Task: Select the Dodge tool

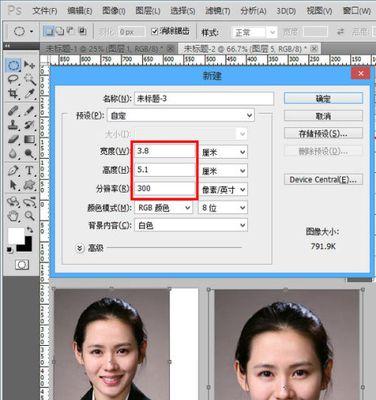Action: tap(30, 154)
